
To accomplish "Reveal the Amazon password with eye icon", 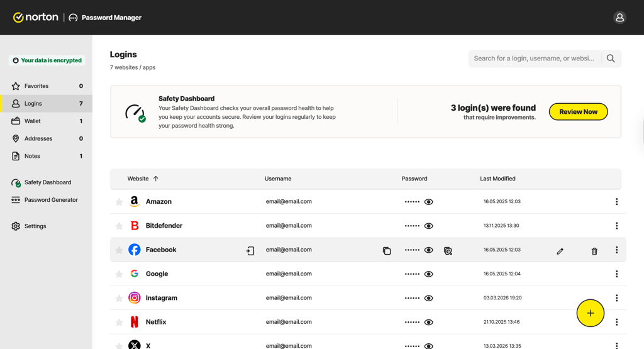I will coord(428,202).
